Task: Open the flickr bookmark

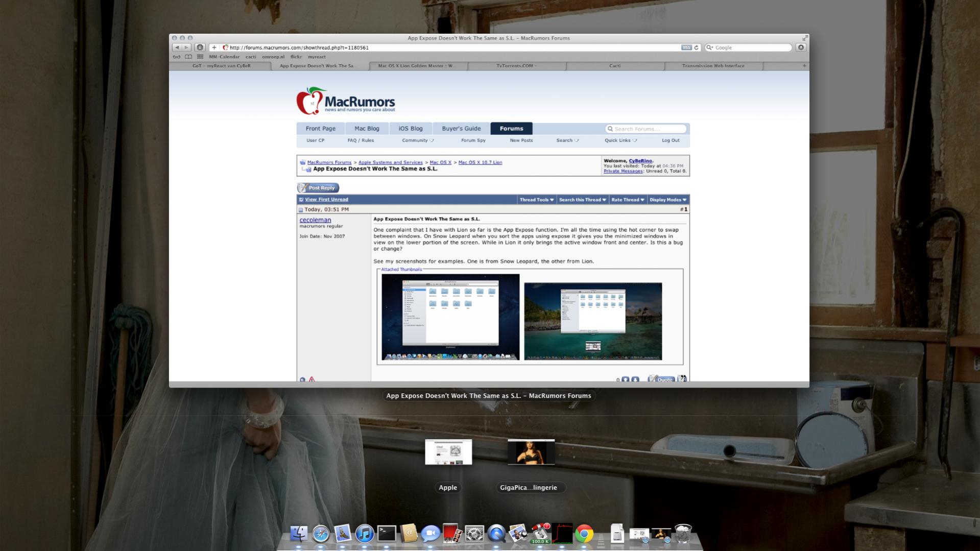Action: [296, 57]
